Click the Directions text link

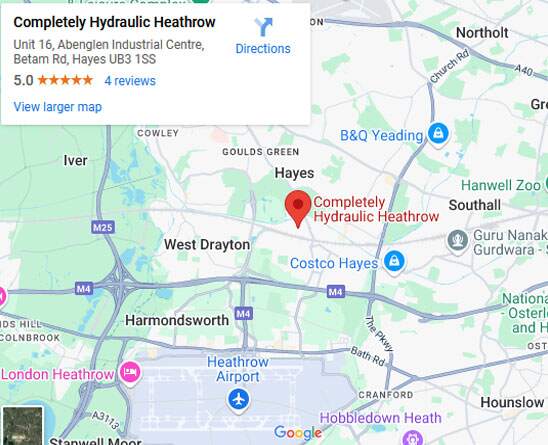pos(263,49)
